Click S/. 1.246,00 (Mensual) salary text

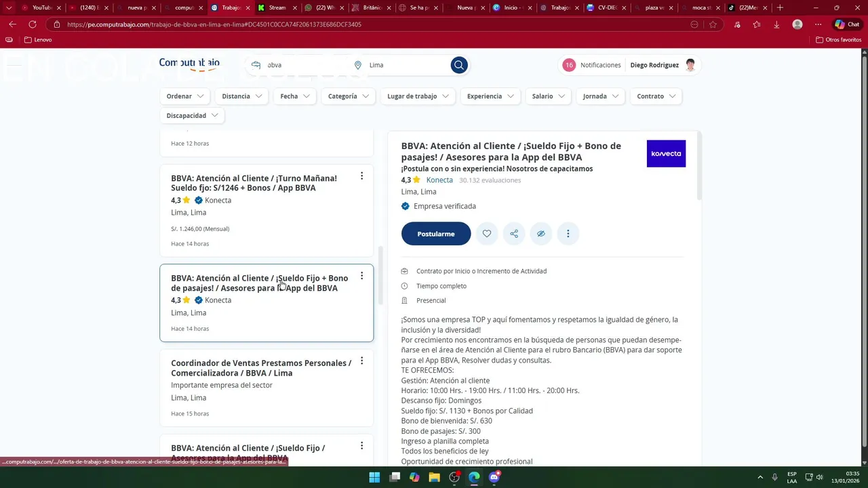(x=200, y=229)
